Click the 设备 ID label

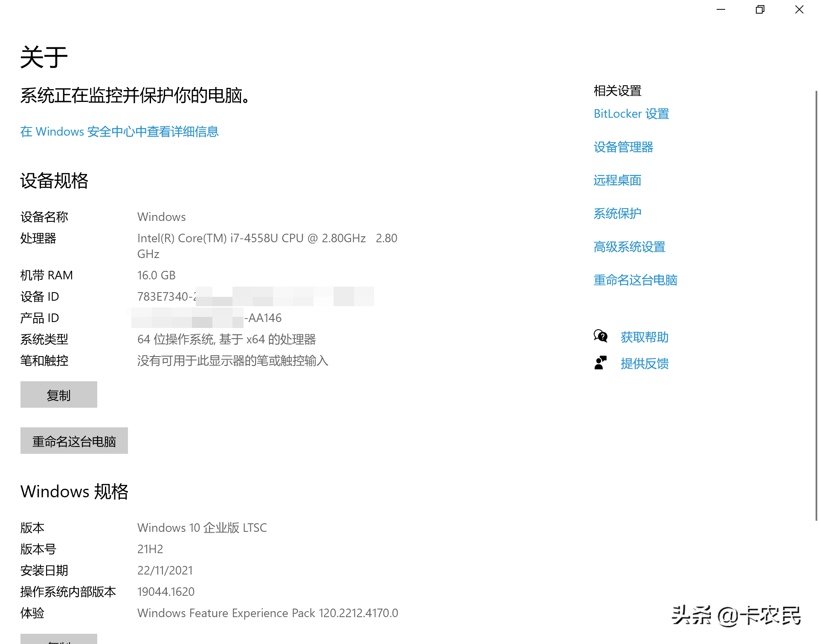40,297
